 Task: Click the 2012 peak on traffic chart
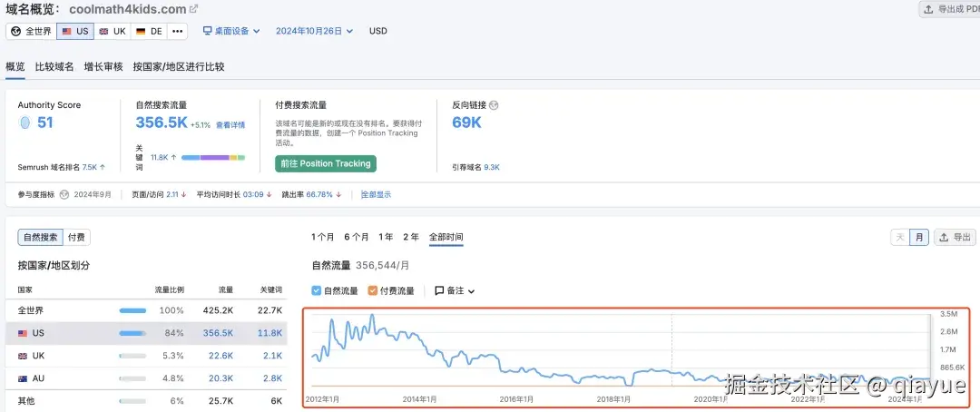[331, 320]
